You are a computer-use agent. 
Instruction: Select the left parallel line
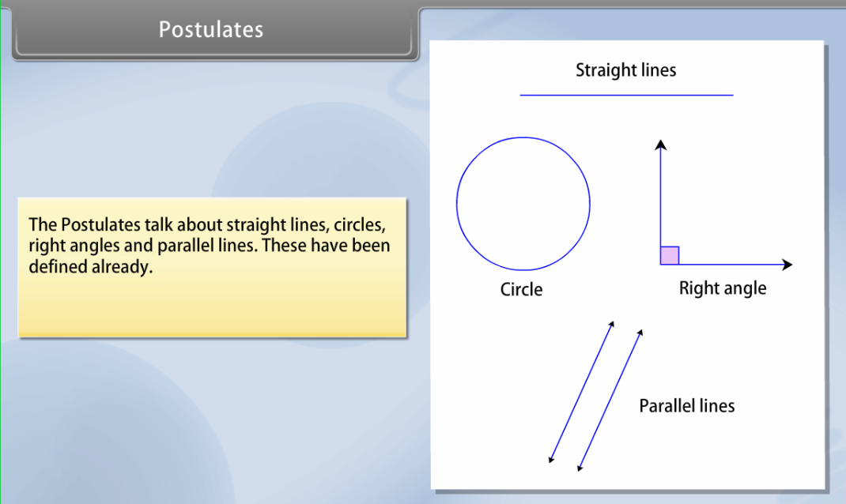point(581,392)
